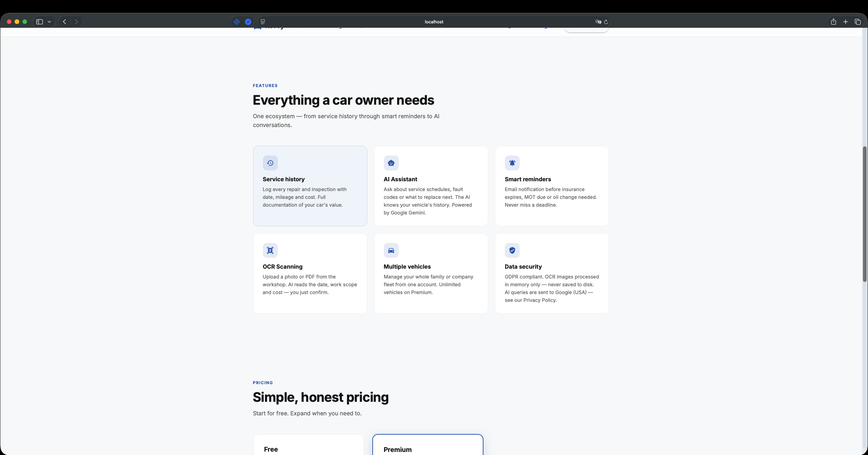Click the AI Assistant robot icon
Image resolution: width=868 pixels, height=455 pixels.
pos(391,163)
